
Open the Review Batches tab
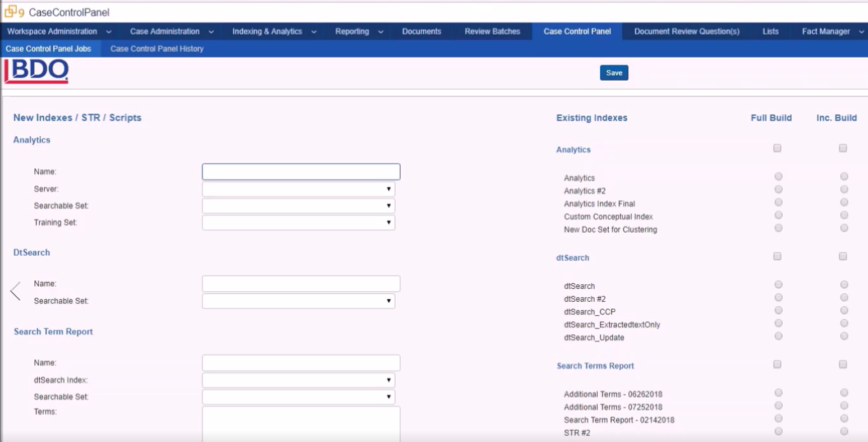click(492, 31)
